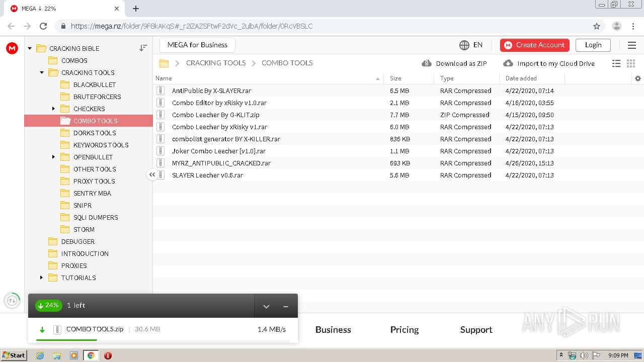Open the Support footer tab
The height and width of the screenshot is (362, 644).
476,330
